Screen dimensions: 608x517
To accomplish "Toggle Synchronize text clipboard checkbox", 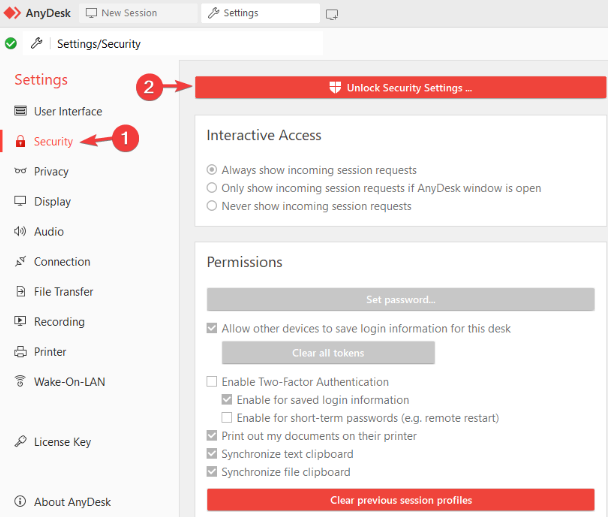I will pos(212,453).
